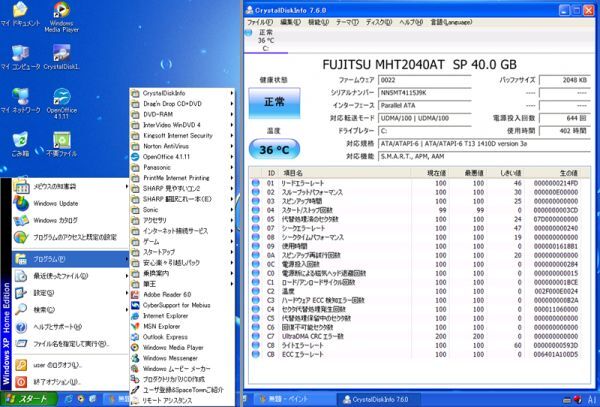Open MSN Explorer from programs list
This screenshot has width=600, height=407.
182,326
